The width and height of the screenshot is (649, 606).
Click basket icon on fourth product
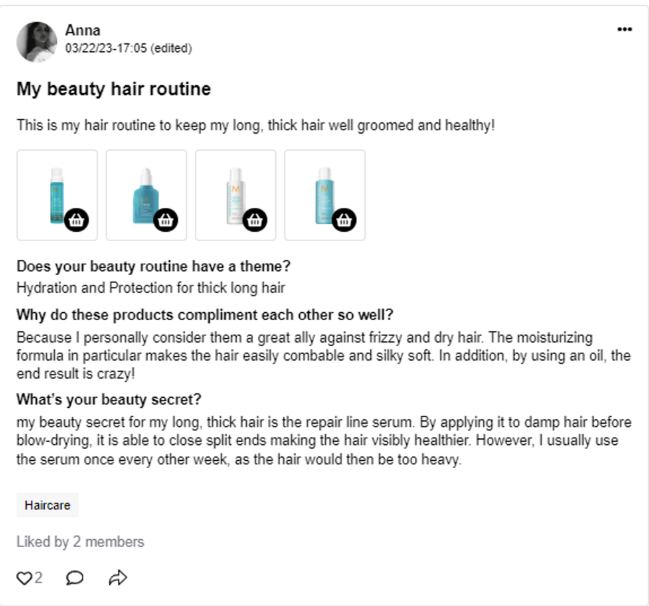point(345,220)
